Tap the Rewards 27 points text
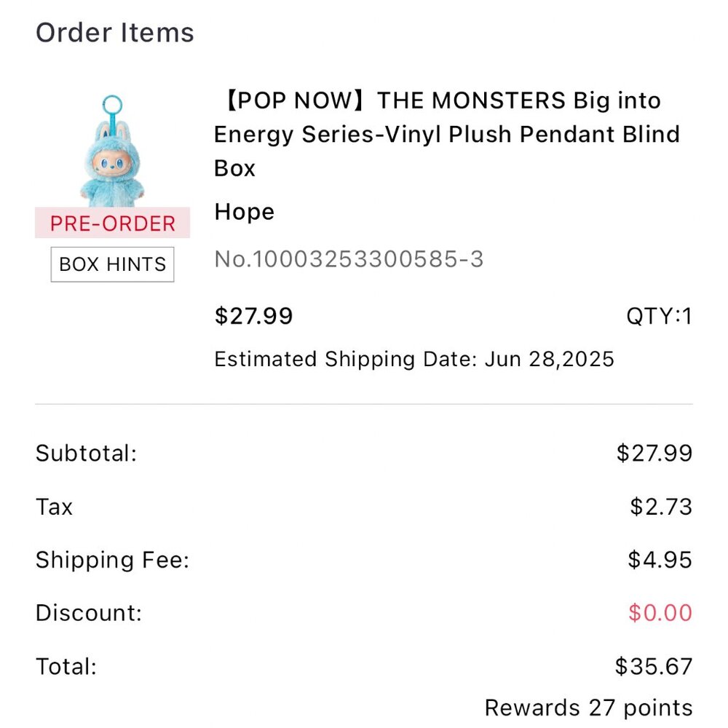Screen dimensions: 728x728 (588, 708)
